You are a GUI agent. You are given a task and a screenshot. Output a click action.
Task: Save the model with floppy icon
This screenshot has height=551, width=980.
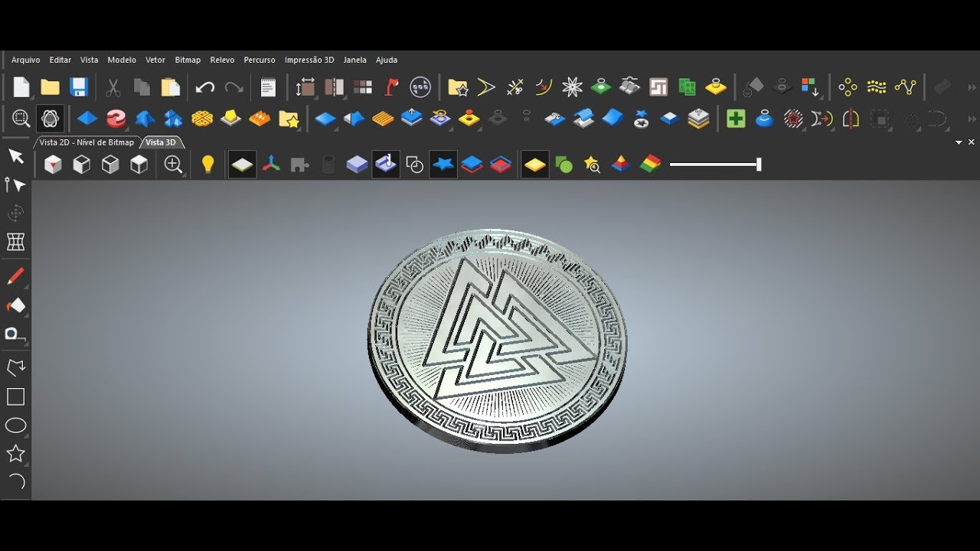[x=78, y=87]
